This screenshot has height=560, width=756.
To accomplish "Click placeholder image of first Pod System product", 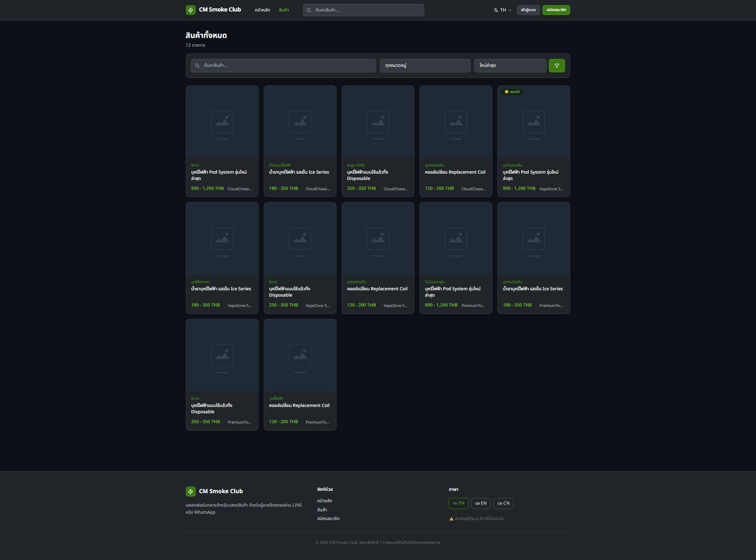I will click(222, 122).
